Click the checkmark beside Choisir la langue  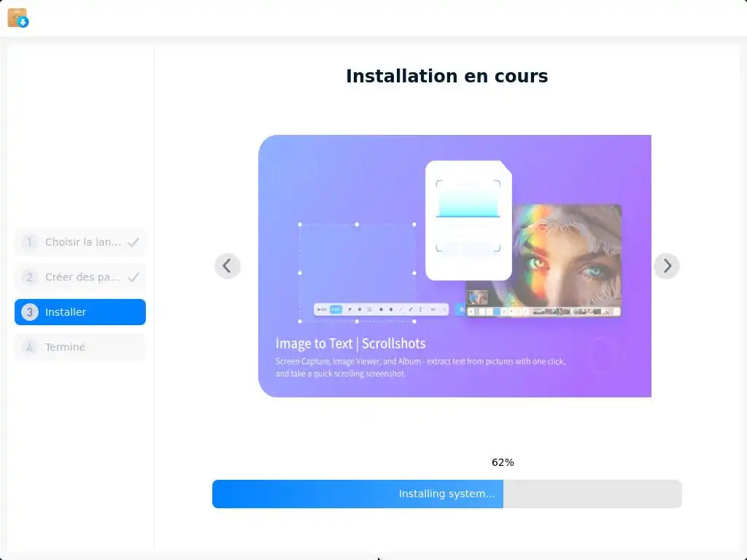(134, 242)
